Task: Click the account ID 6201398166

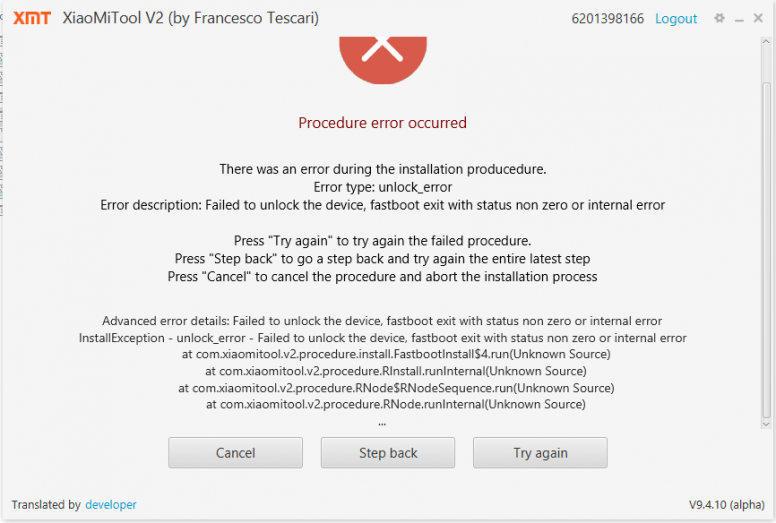Action: [608, 19]
